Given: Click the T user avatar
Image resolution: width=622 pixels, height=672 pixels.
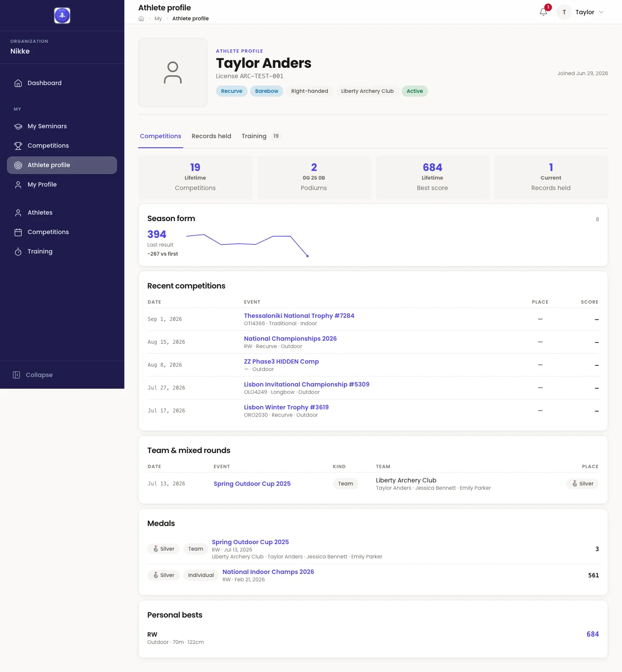Looking at the screenshot, I should [564, 12].
